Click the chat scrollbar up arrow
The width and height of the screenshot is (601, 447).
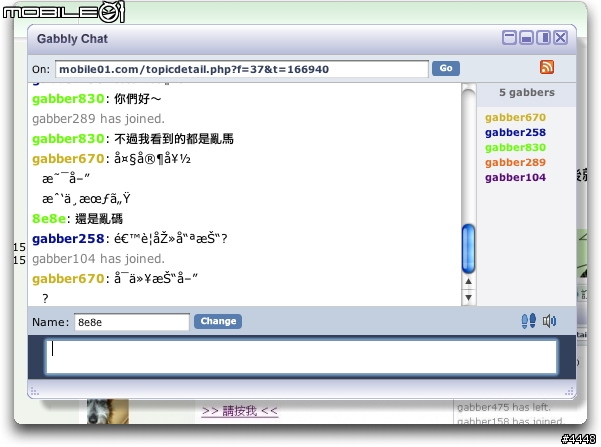(468, 282)
